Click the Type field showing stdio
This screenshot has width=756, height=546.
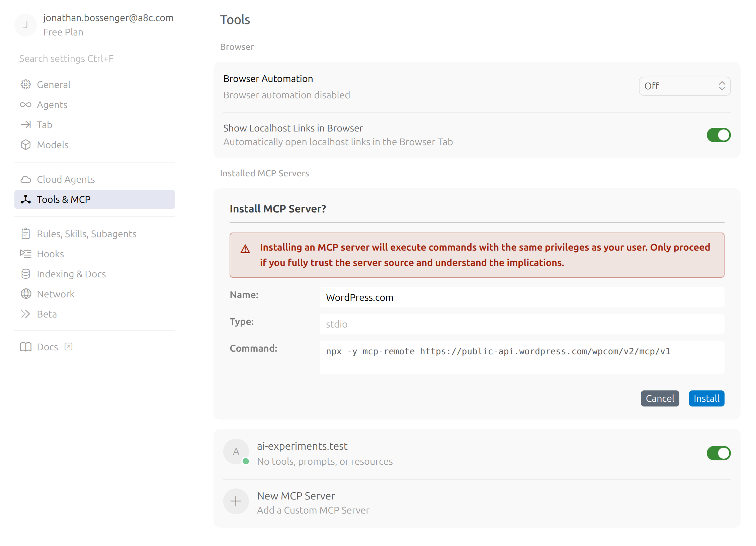pyautogui.click(x=522, y=324)
